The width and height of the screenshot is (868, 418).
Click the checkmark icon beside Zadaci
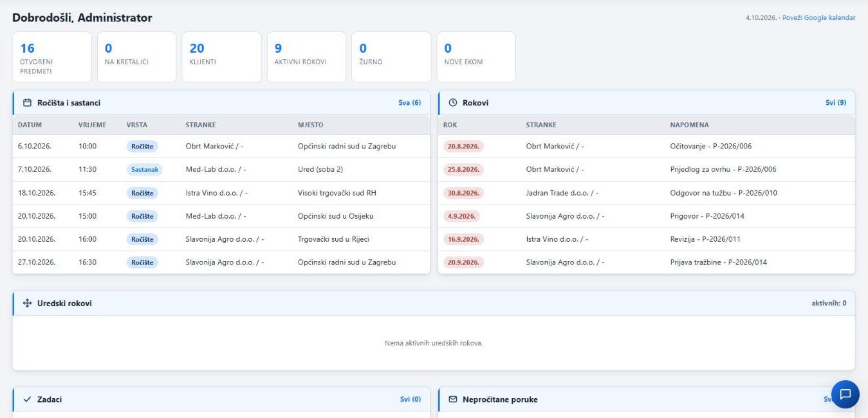tap(28, 399)
